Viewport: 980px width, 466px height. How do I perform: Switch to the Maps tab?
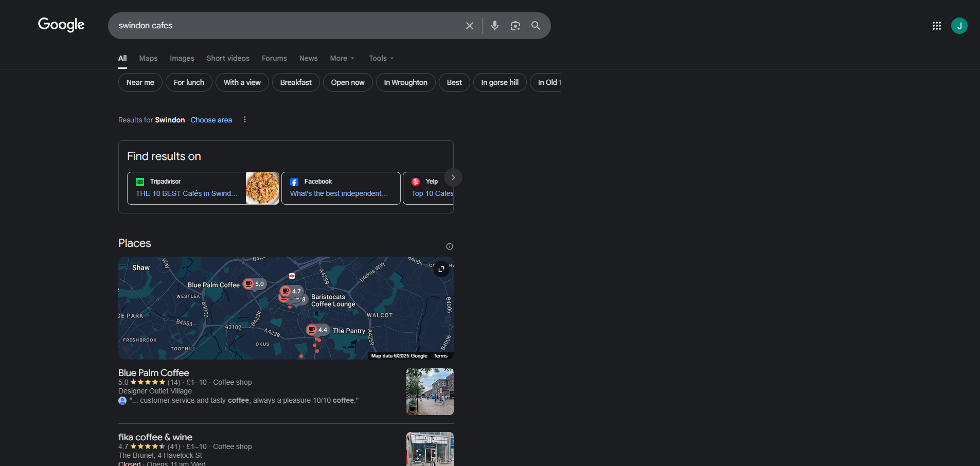tap(148, 58)
